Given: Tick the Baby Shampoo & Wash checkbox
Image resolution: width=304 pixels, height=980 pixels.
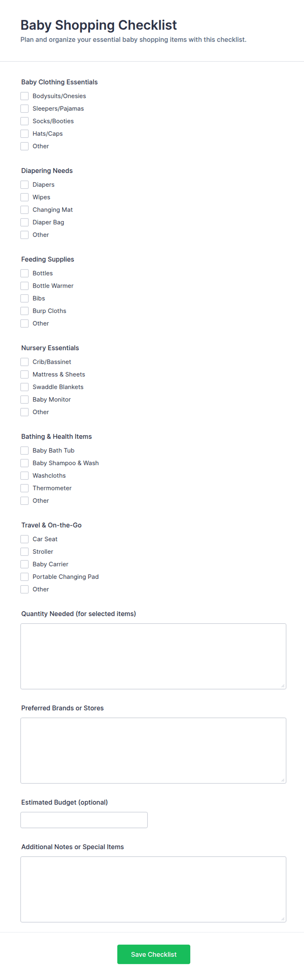Looking at the screenshot, I should (25, 463).
